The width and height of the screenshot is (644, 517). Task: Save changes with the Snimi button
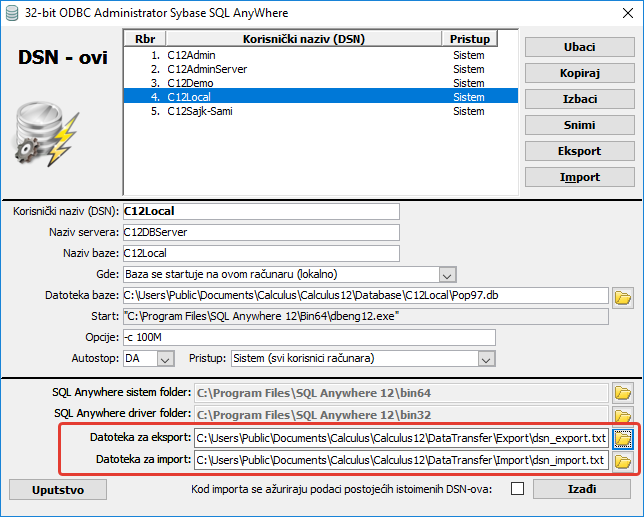(x=579, y=125)
